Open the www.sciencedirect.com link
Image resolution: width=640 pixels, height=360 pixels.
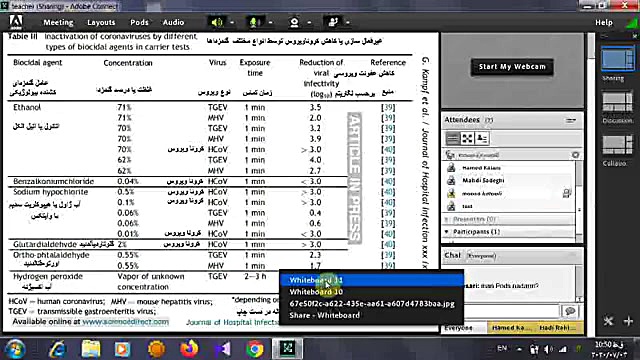tap(125, 322)
